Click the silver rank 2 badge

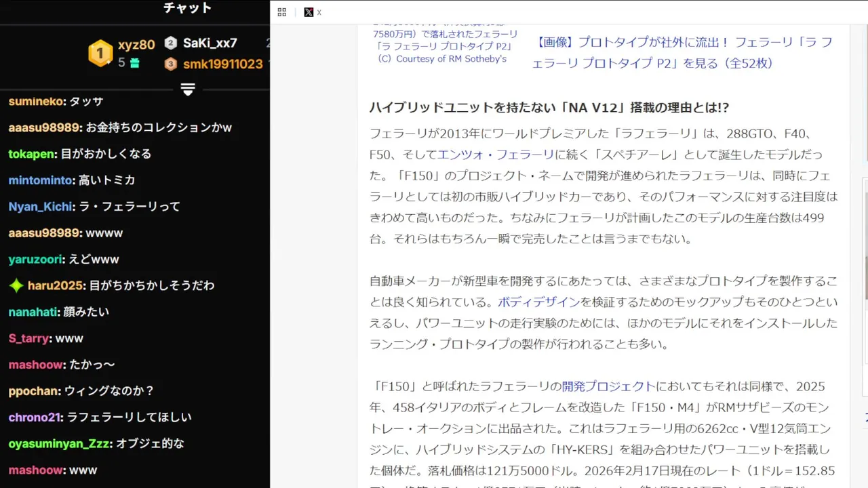click(171, 43)
